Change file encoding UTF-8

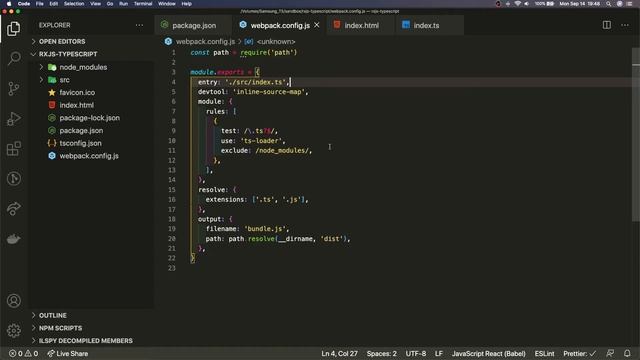(416, 353)
